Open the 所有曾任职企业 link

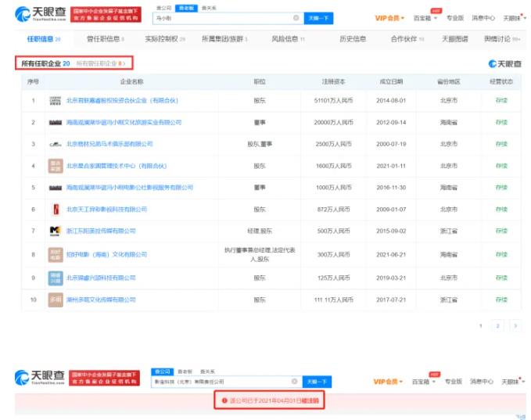101,63
